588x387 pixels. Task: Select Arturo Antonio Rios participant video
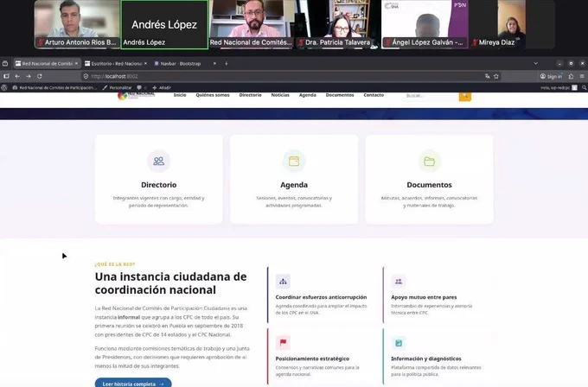(x=77, y=24)
